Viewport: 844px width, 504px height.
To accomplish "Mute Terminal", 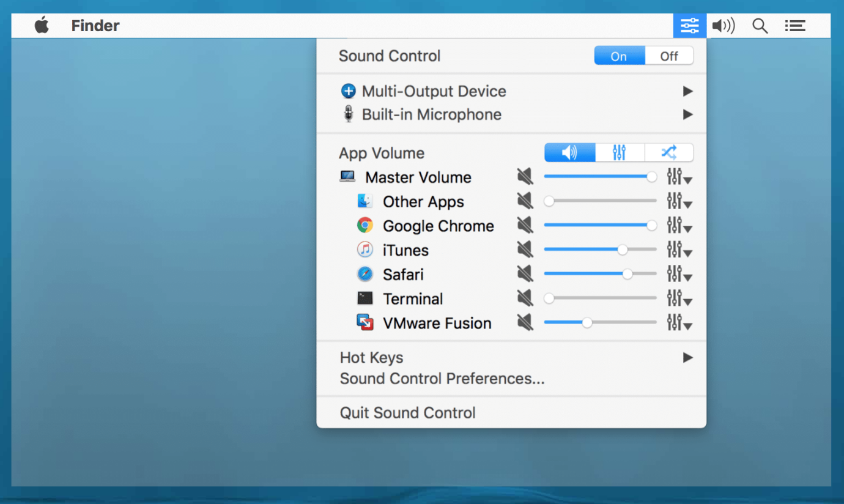I will (525, 298).
